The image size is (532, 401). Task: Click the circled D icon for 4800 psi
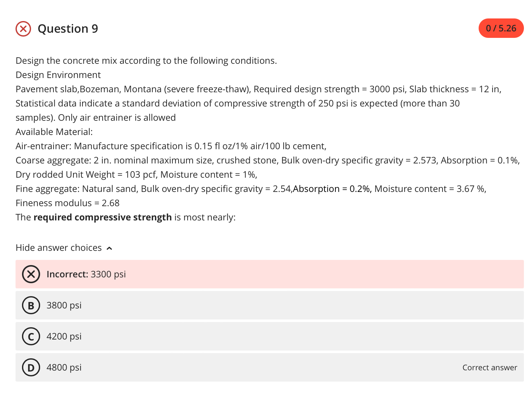(x=31, y=367)
